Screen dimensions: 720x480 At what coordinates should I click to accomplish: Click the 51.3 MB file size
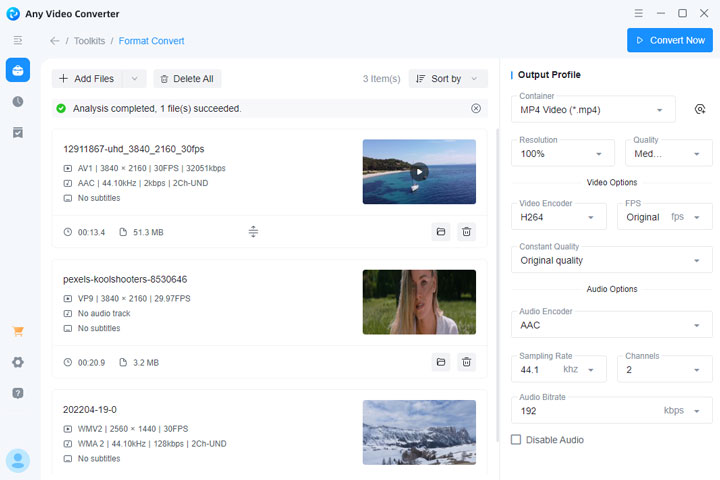click(x=148, y=232)
